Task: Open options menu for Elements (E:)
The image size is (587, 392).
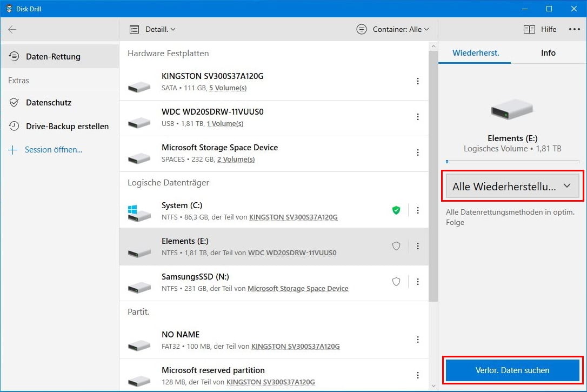Action: pos(418,246)
